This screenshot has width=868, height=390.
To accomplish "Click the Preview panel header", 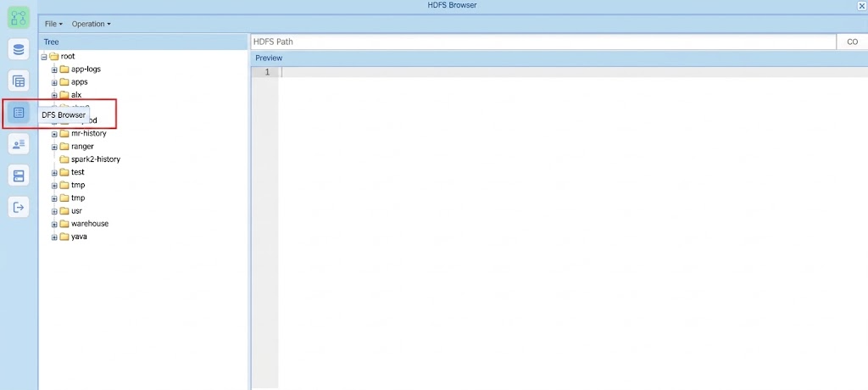I will [x=559, y=58].
